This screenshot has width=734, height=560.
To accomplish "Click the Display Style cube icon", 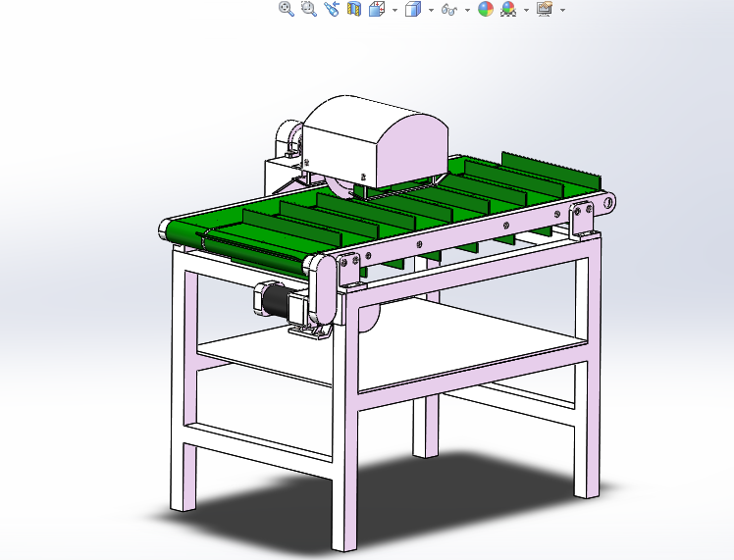I will [412, 9].
